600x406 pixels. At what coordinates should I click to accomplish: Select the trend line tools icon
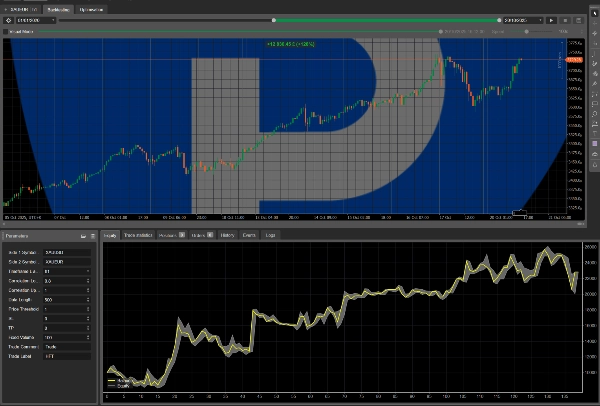point(595,64)
